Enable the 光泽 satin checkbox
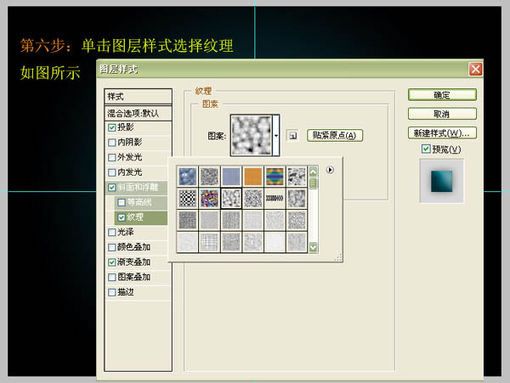Viewport: 510px width, 383px height. (112, 232)
